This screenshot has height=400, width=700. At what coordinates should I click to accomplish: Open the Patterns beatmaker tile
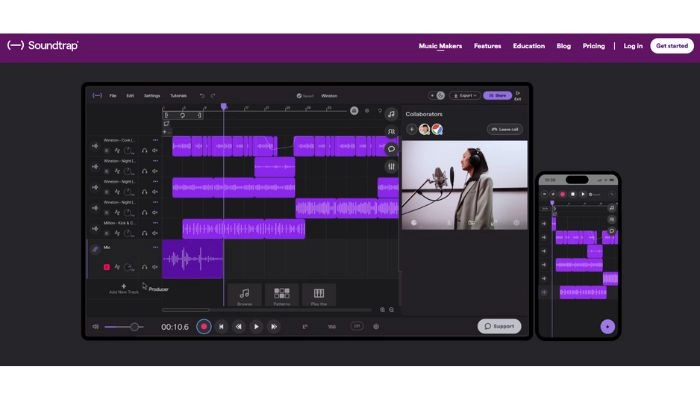coord(282,295)
